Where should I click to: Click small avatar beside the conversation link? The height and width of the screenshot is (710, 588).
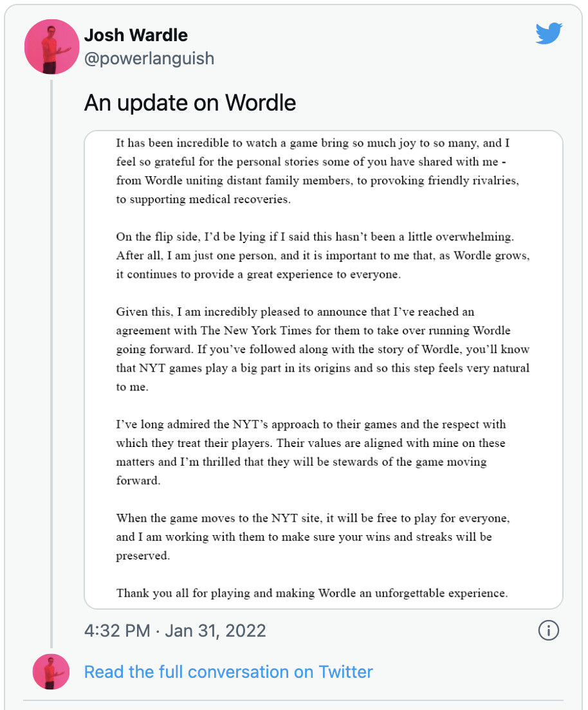click(x=51, y=672)
